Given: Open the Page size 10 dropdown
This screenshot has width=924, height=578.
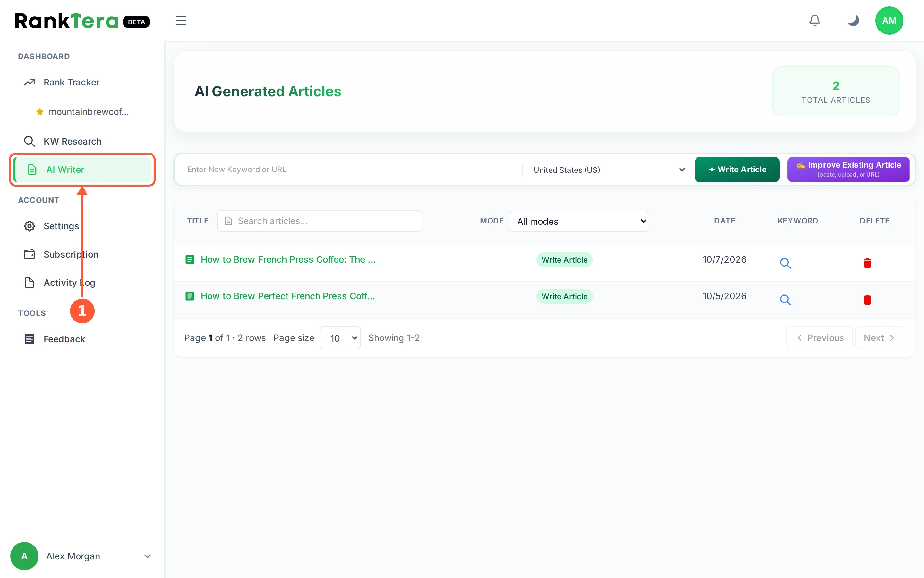Looking at the screenshot, I should [x=340, y=338].
